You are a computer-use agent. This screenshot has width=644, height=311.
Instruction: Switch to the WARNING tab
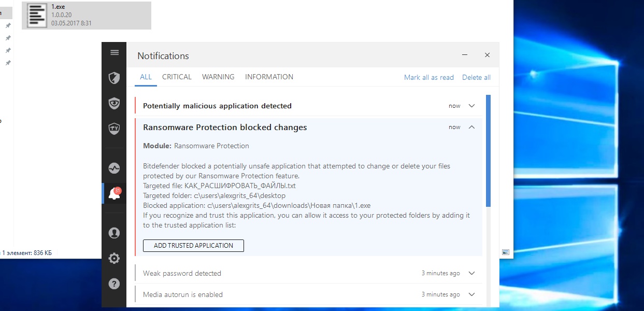218,77
